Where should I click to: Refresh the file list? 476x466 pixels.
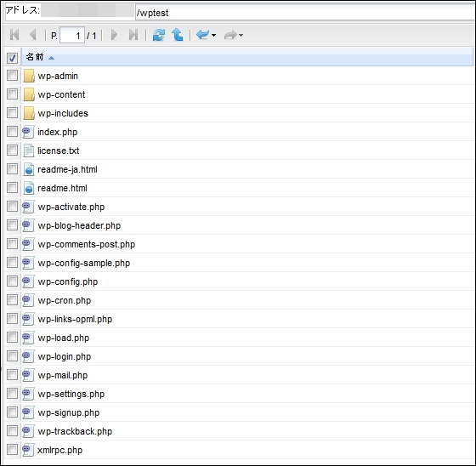tap(159, 35)
